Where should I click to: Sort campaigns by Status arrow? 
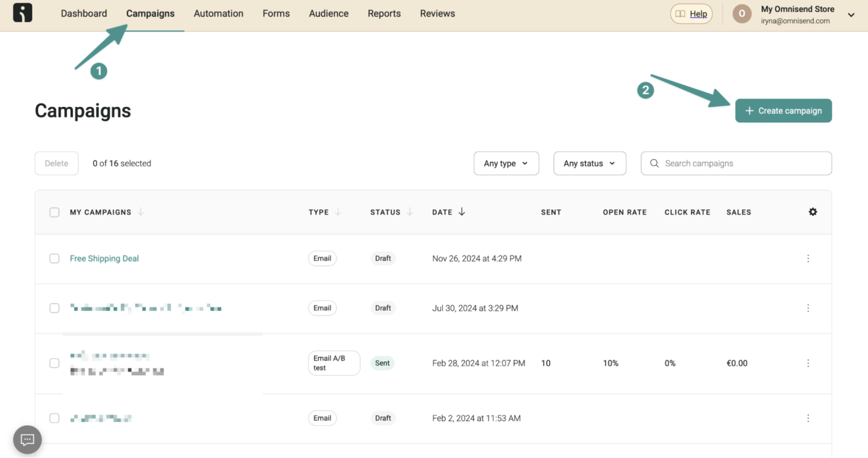[410, 212]
